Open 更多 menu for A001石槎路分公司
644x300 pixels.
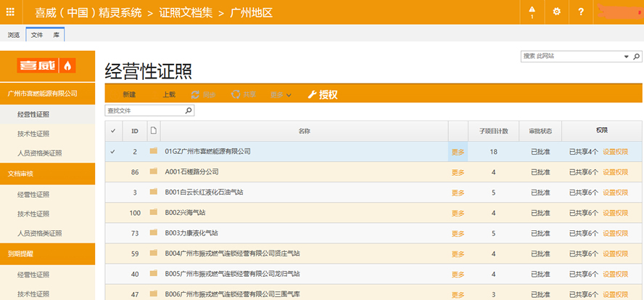(x=458, y=172)
